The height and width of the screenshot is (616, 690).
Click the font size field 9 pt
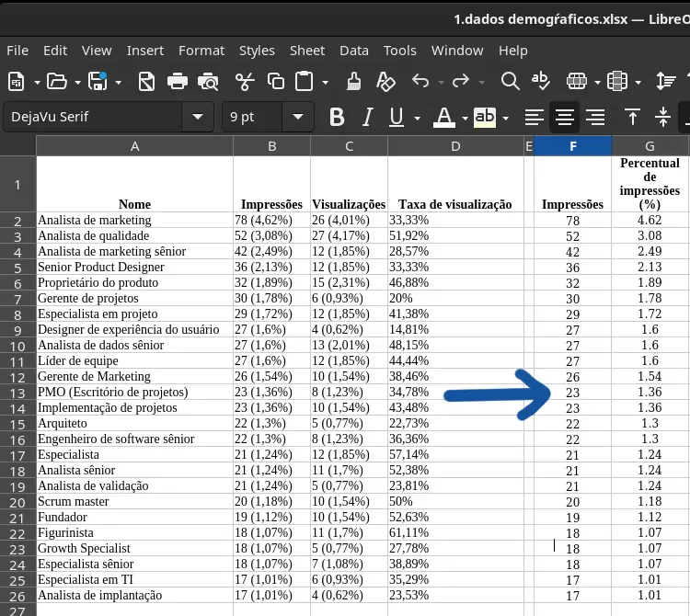pyautogui.click(x=252, y=117)
